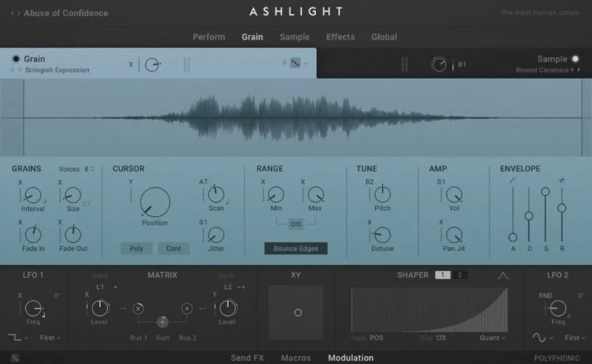Viewport: 592px width, 364px height.
Task: Click the Cont button in Cursor
Action: coord(173,249)
